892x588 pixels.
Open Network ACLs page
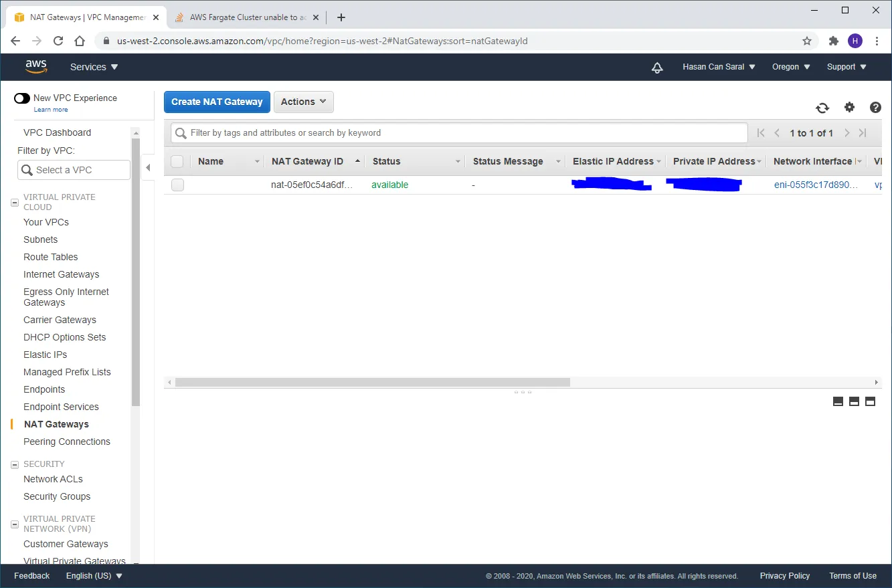53,479
